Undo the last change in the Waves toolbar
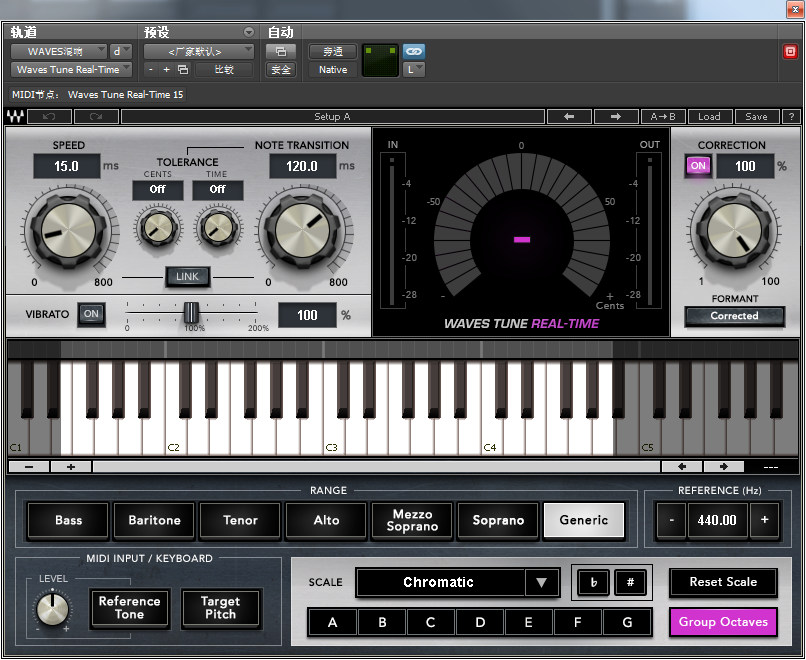Viewport: 806px width, 660px height. 49,117
